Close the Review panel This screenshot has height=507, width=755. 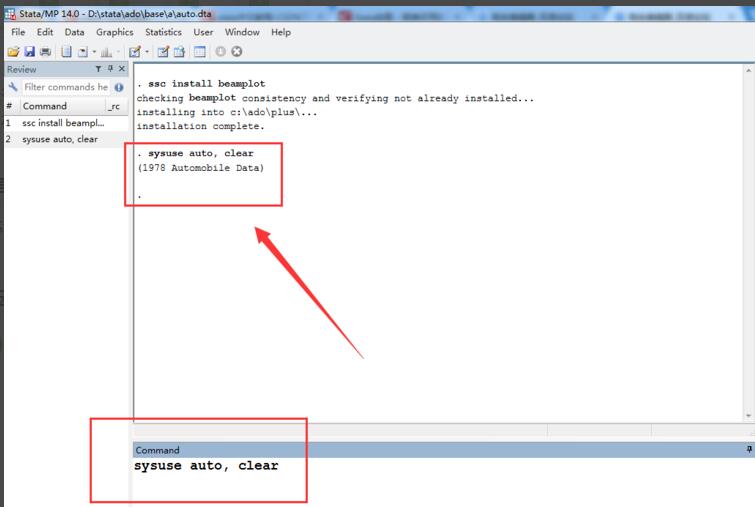[122, 69]
